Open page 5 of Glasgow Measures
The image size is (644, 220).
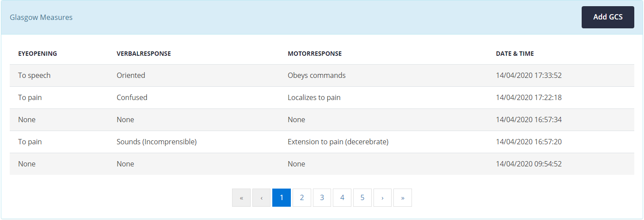tap(362, 198)
